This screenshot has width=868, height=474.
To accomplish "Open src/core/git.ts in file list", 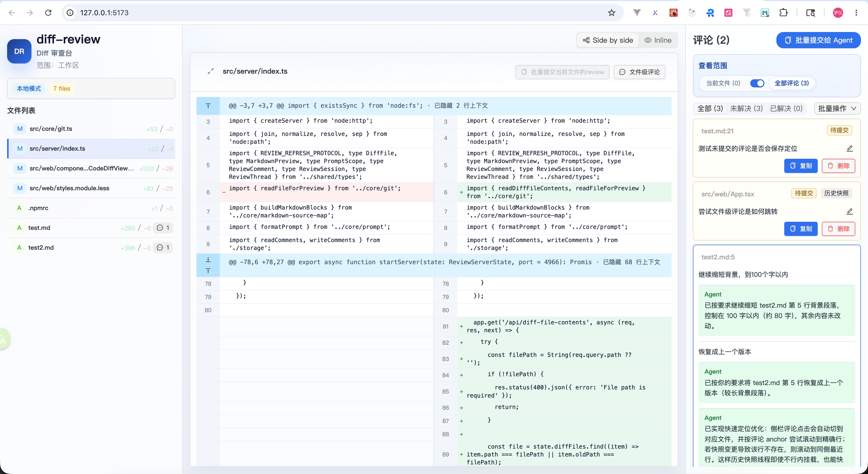I will 91,129.
